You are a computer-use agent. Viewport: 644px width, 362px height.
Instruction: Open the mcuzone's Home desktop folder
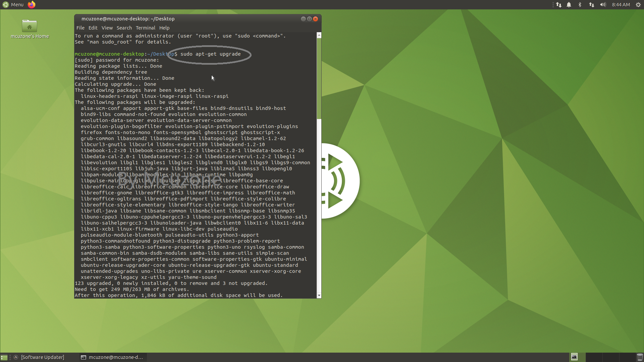pyautogui.click(x=30, y=29)
